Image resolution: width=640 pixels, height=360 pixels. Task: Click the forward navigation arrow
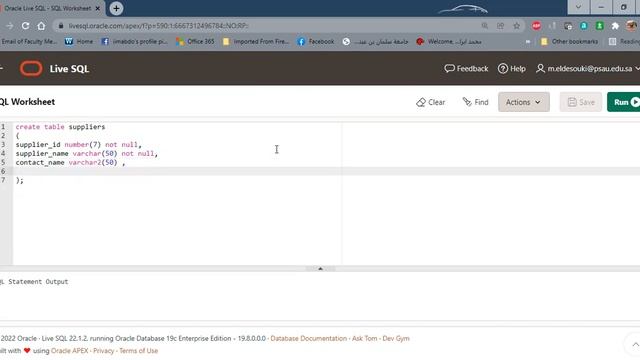[9, 26]
